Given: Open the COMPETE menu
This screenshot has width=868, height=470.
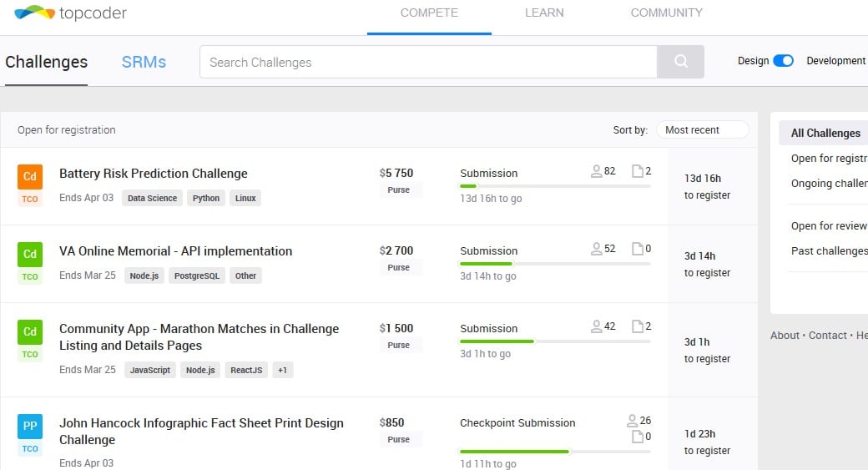Looking at the screenshot, I should (429, 13).
